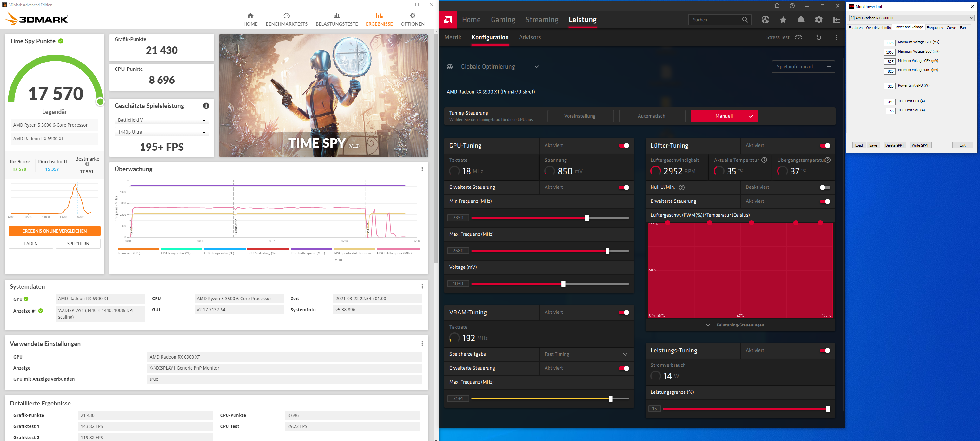
Task: Open the AMD web browser globe icon
Action: point(765,20)
